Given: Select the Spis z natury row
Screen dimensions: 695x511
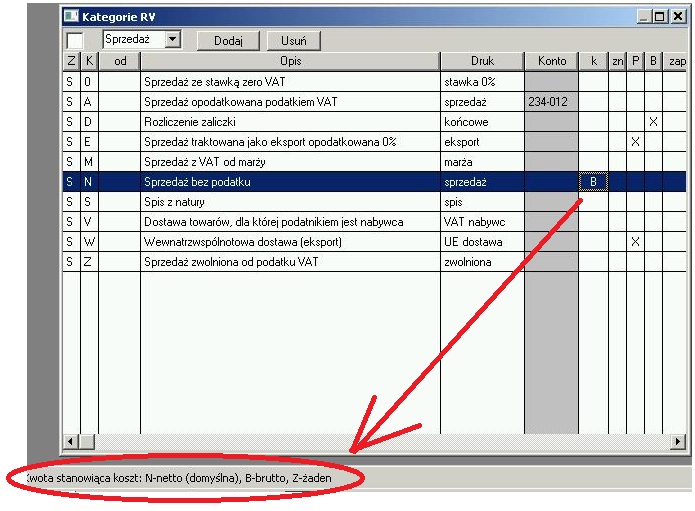Looking at the screenshot, I should coord(289,201).
